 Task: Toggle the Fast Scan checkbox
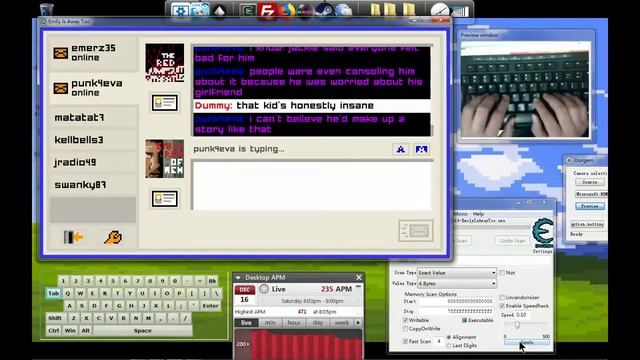point(405,341)
